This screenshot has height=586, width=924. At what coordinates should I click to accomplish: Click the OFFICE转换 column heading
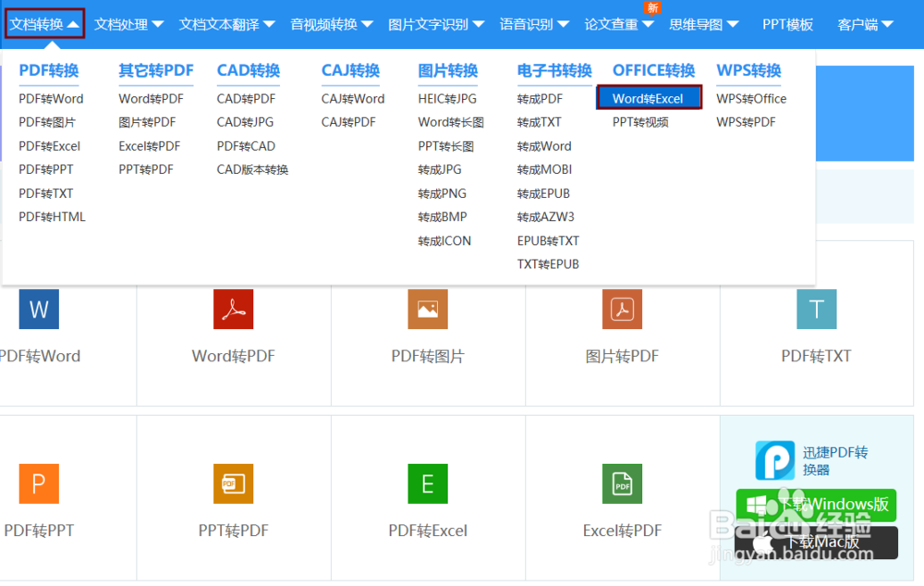(654, 71)
